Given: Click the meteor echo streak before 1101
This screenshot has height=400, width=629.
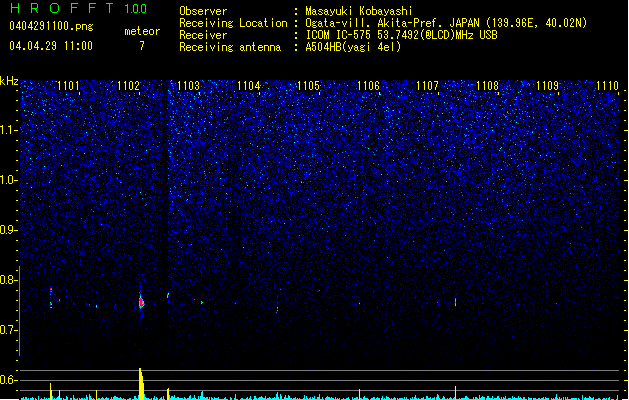Looking at the screenshot, I should pyautogui.click(x=51, y=297).
